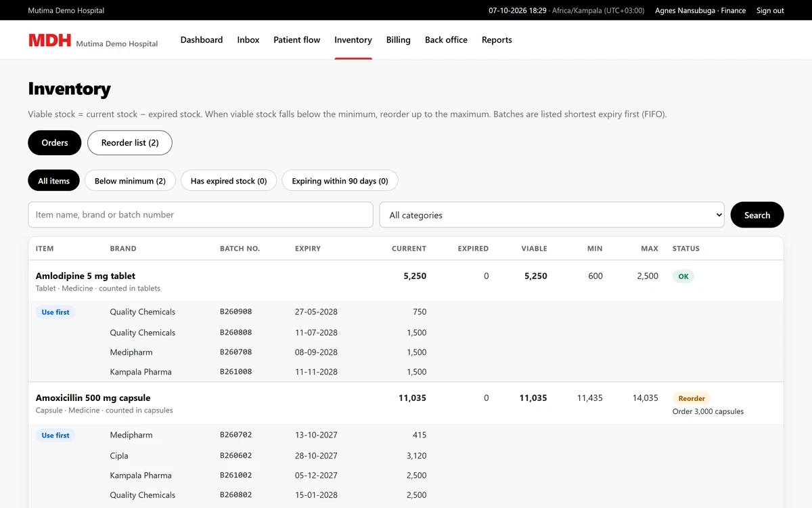Open Back office section
Image resolution: width=812 pixels, height=508 pixels.
pyautogui.click(x=446, y=40)
